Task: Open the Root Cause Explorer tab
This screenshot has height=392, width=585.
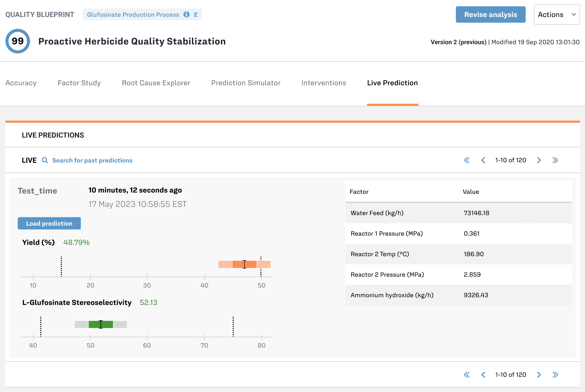Action: tap(156, 83)
